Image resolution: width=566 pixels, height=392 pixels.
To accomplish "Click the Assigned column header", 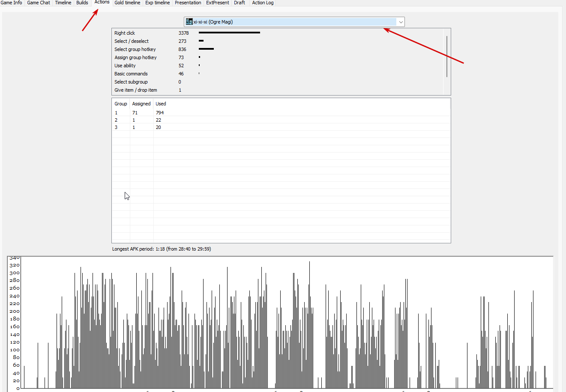I will [141, 104].
